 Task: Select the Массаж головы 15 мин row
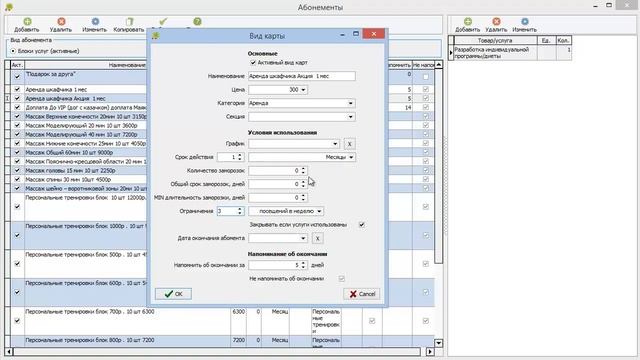click(x=85, y=170)
